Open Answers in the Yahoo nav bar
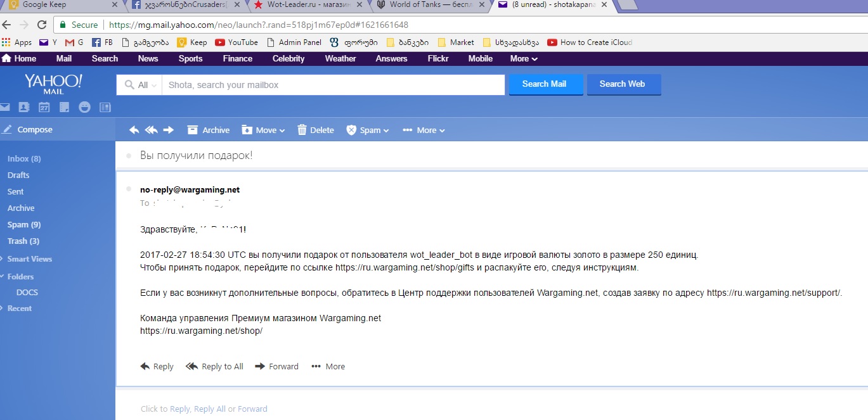The height and width of the screenshot is (420, 868). pos(391,58)
